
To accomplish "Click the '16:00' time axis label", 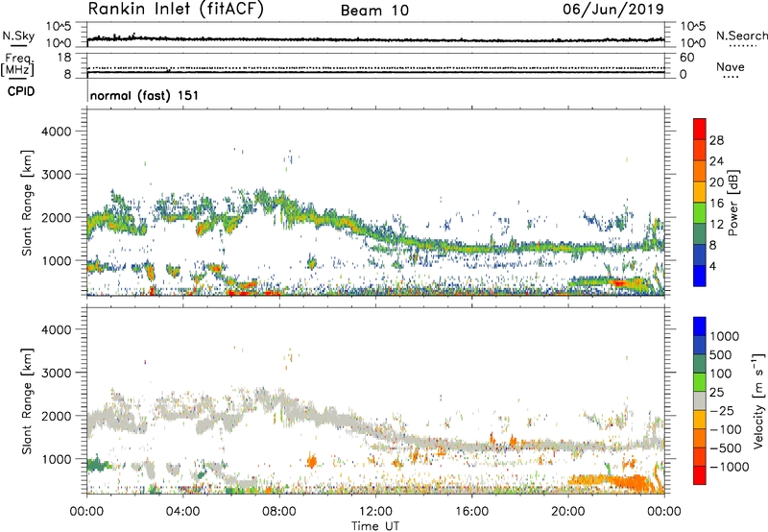I will coord(471,512).
